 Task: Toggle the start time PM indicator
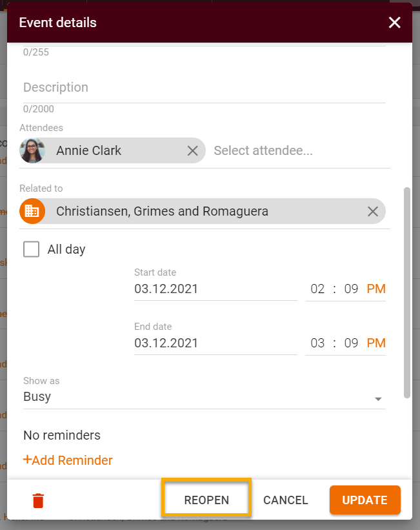[x=376, y=289]
